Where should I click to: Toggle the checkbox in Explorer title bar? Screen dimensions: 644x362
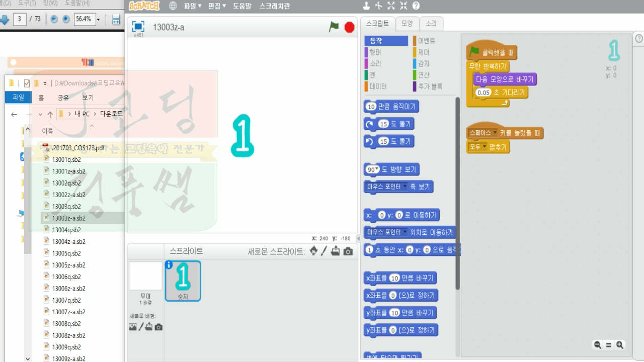[27, 83]
